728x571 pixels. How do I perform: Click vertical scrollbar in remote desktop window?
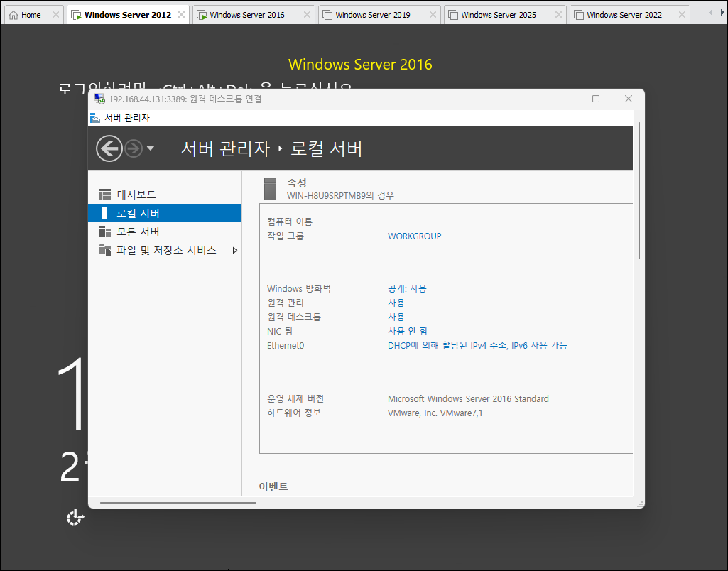tap(639, 190)
